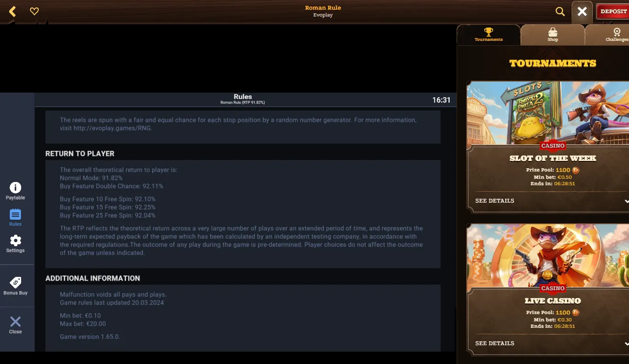Go back using the yellow arrow
Image resolution: width=629 pixels, height=364 pixels.
[12, 11]
